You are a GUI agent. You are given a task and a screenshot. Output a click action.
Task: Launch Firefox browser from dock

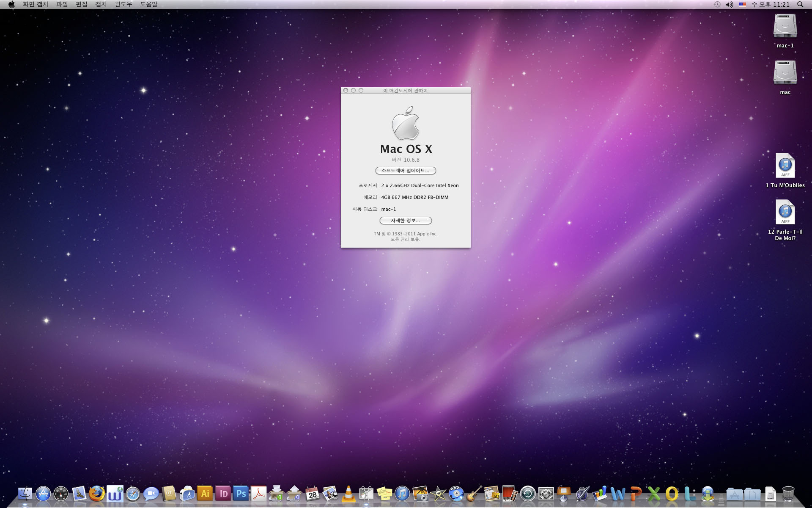[x=96, y=494]
